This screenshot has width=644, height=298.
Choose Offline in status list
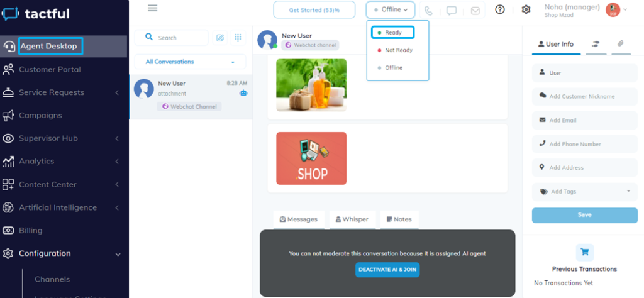coord(390,68)
